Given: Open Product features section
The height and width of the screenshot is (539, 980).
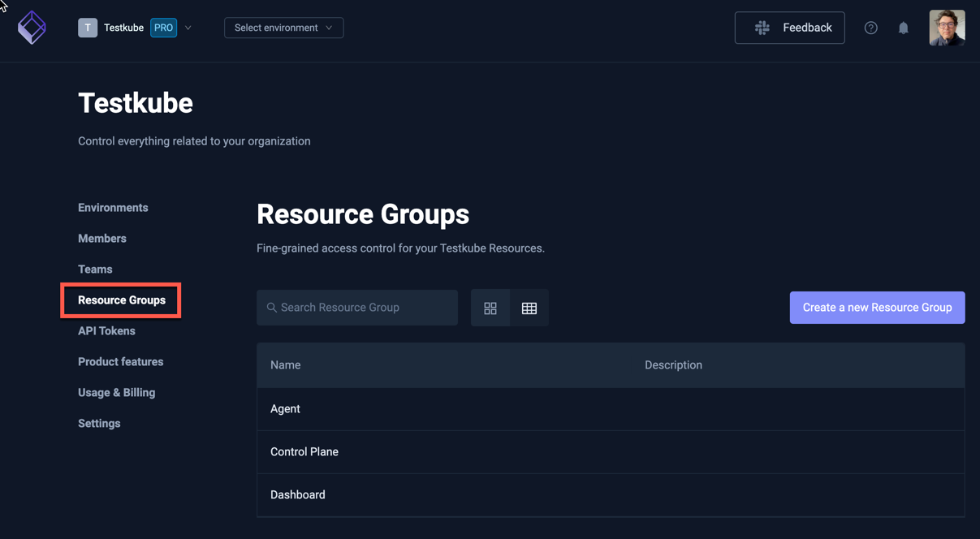Looking at the screenshot, I should click(120, 362).
